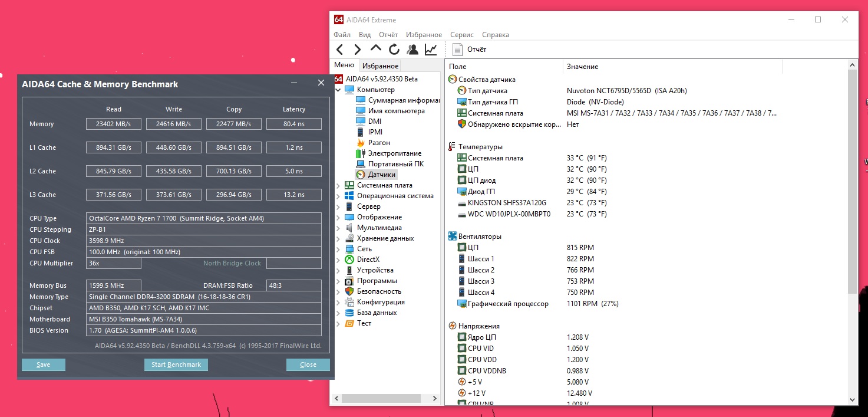Click the Вентиляторы fan section icon
Screen dimensions: 868x417
coord(453,237)
